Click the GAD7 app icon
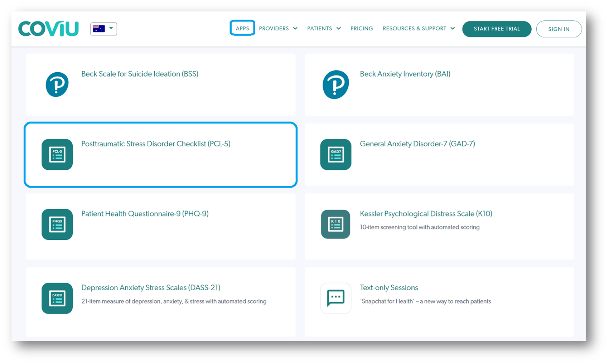 (x=335, y=154)
